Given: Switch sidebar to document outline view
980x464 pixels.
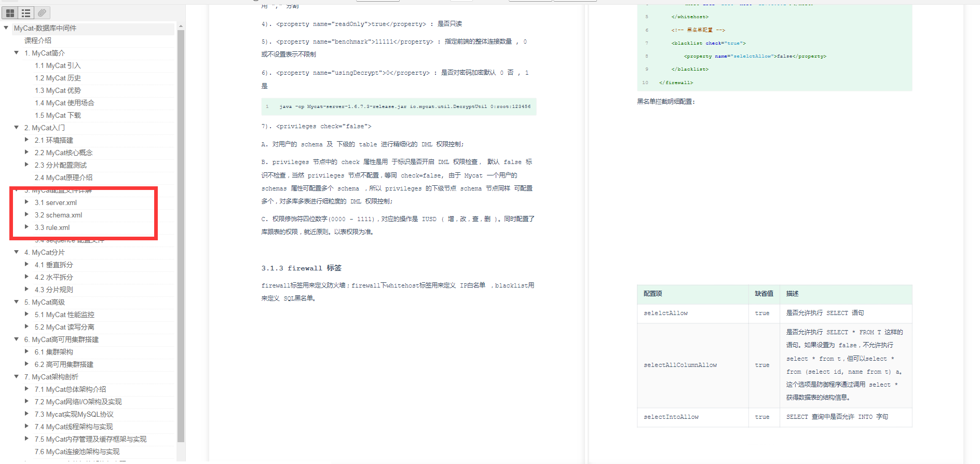Looking at the screenshot, I should 26,12.
